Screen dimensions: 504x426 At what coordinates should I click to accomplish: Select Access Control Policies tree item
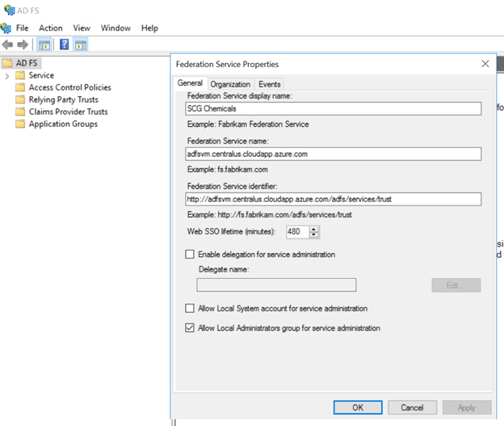[x=69, y=87]
